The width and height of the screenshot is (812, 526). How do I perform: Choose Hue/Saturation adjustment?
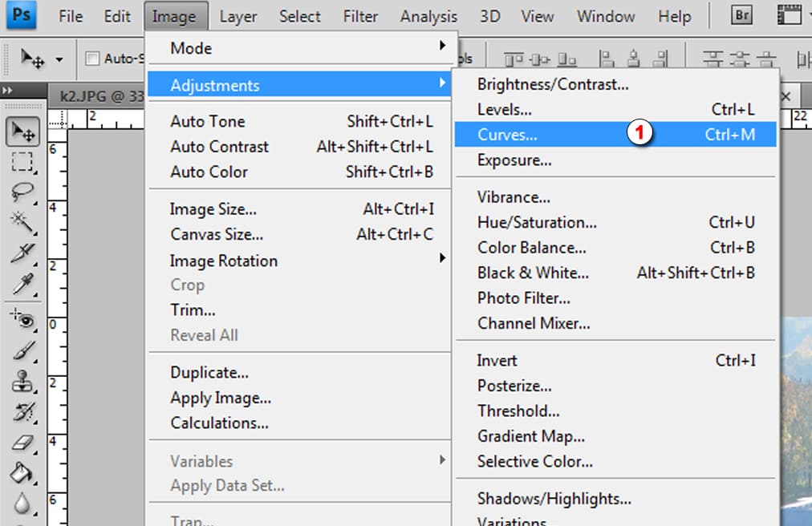(x=615, y=222)
